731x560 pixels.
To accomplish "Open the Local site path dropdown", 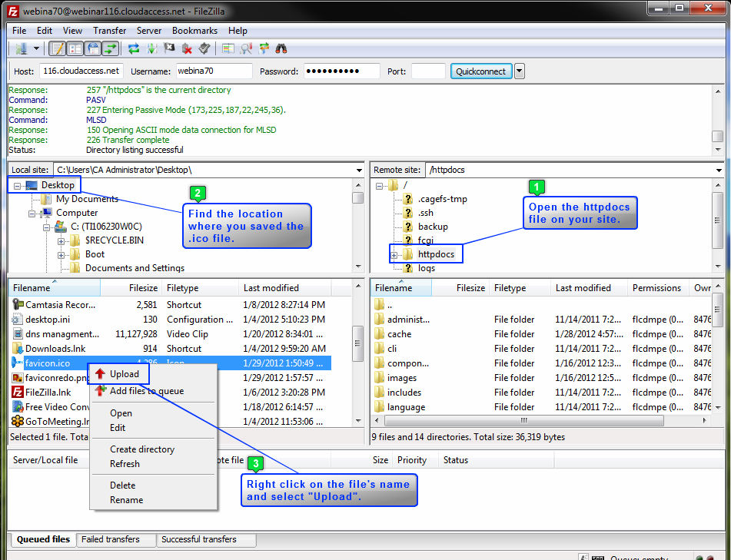I will (359, 170).
